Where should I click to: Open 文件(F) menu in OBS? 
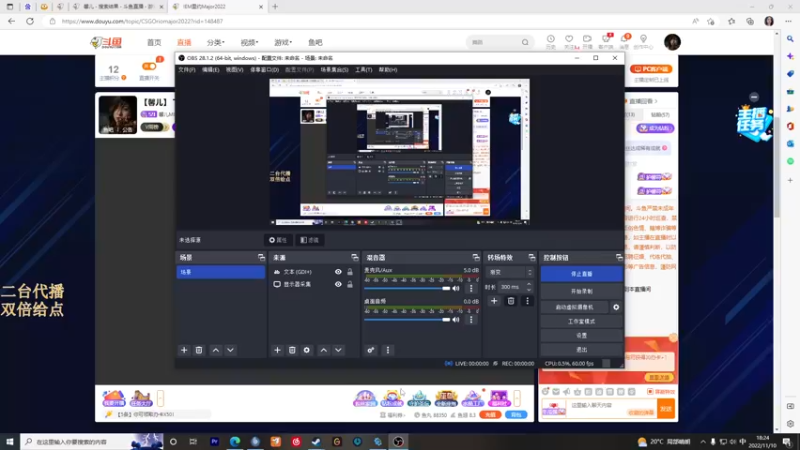[x=187, y=70]
